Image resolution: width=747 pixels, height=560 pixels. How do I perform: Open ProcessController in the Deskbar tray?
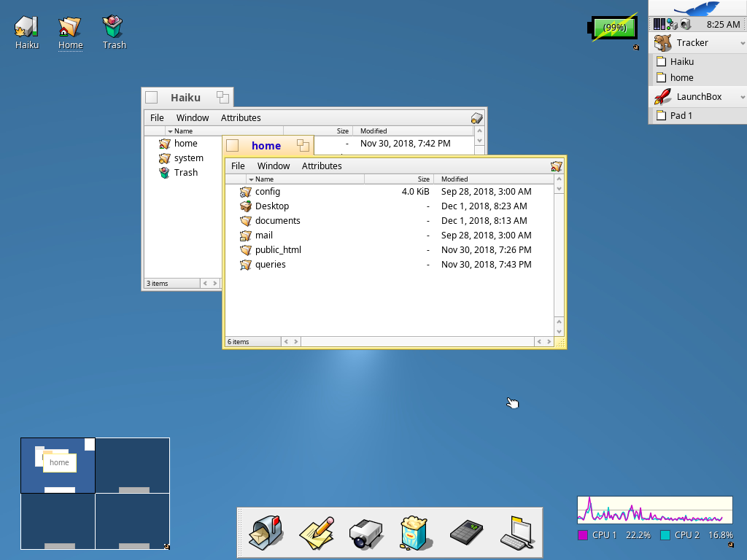click(659, 24)
